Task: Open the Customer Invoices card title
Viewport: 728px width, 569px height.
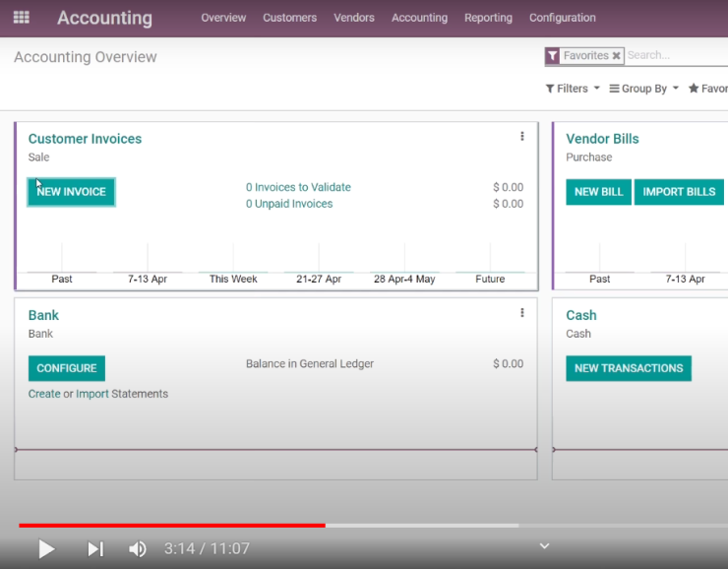Action: point(85,139)
